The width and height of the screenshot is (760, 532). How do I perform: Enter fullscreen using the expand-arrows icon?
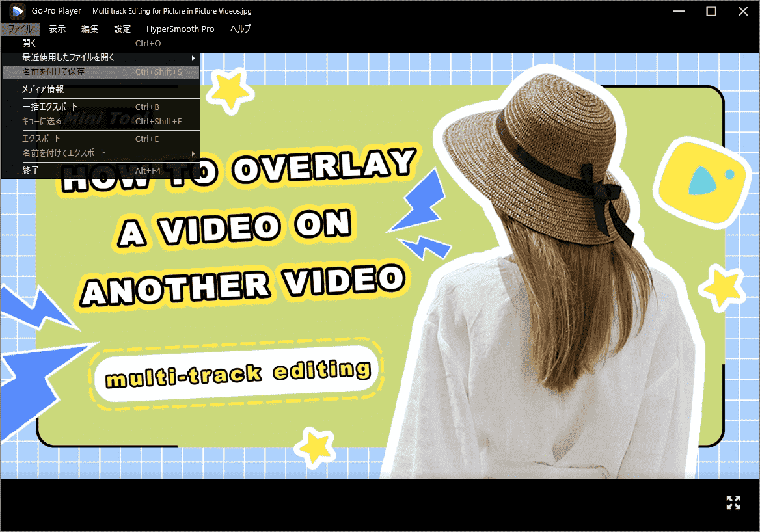pos(733,502)
